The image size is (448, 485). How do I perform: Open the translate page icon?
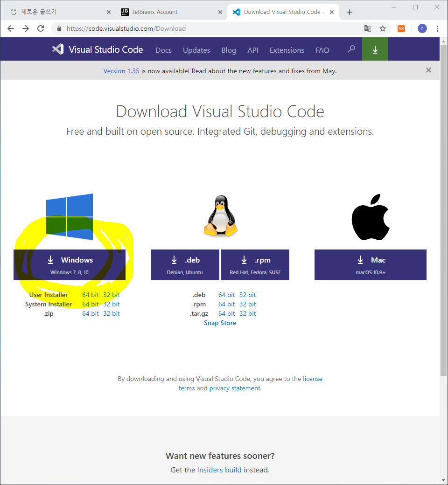(368, 28)
